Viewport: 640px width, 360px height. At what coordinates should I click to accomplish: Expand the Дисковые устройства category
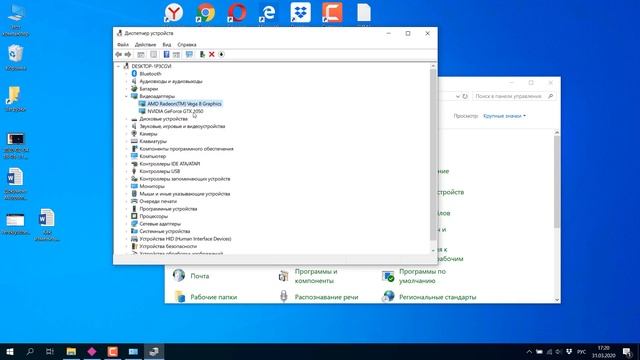(126, 119)
